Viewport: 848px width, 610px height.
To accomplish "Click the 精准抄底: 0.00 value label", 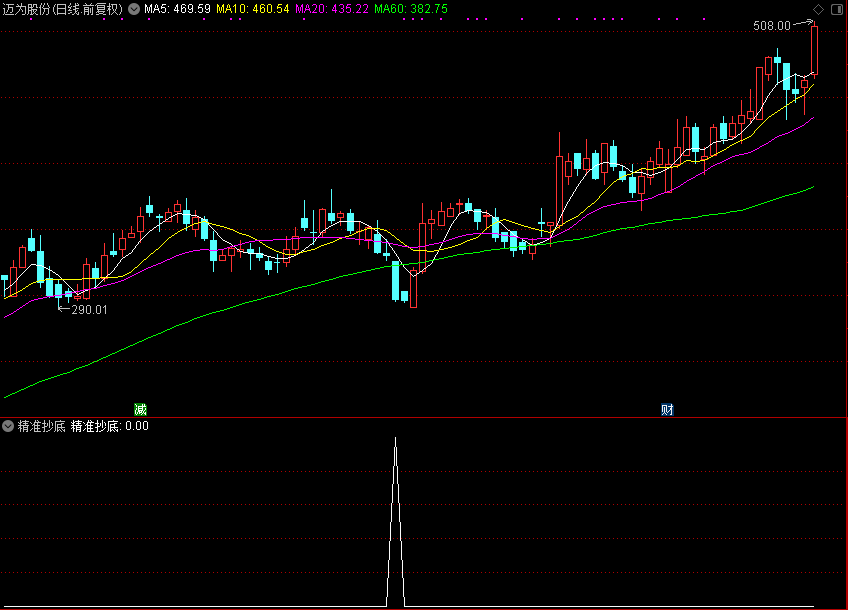I will click(x=110, y=426).
